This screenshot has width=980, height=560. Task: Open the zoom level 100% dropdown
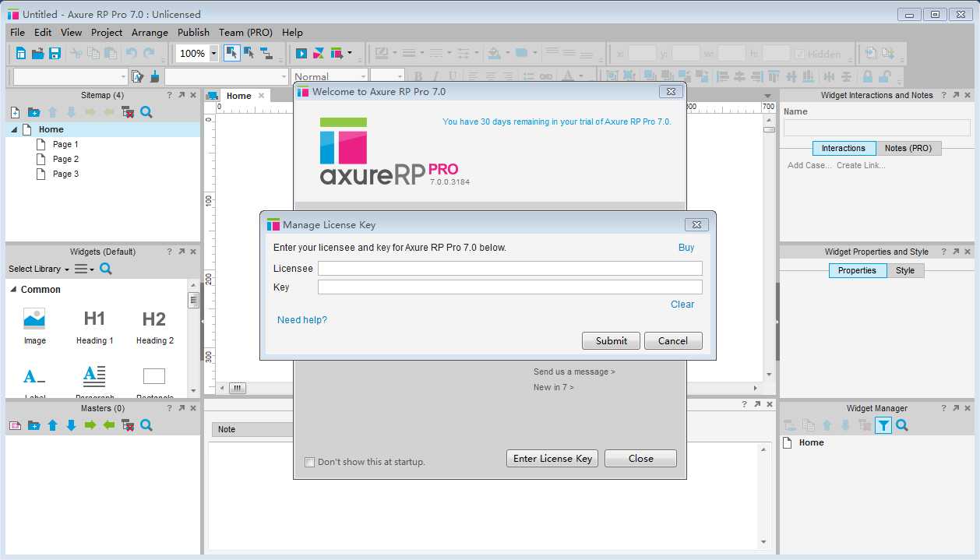(x=214, y=54)
